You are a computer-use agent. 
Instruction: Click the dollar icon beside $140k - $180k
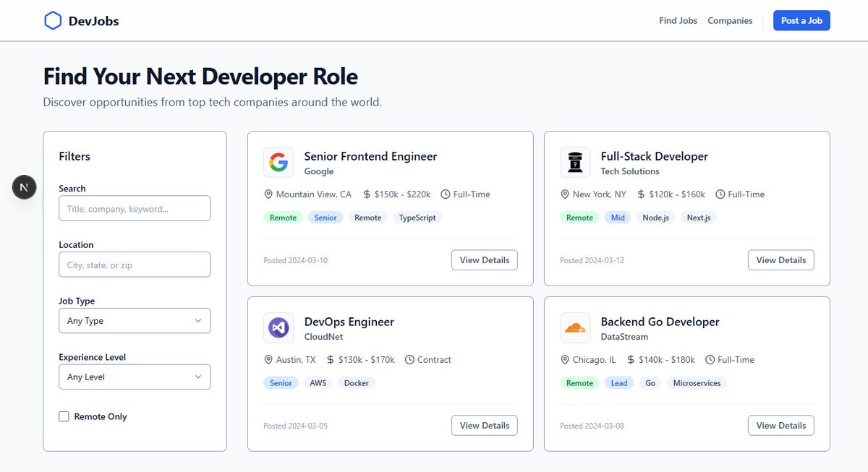[631, 360]
